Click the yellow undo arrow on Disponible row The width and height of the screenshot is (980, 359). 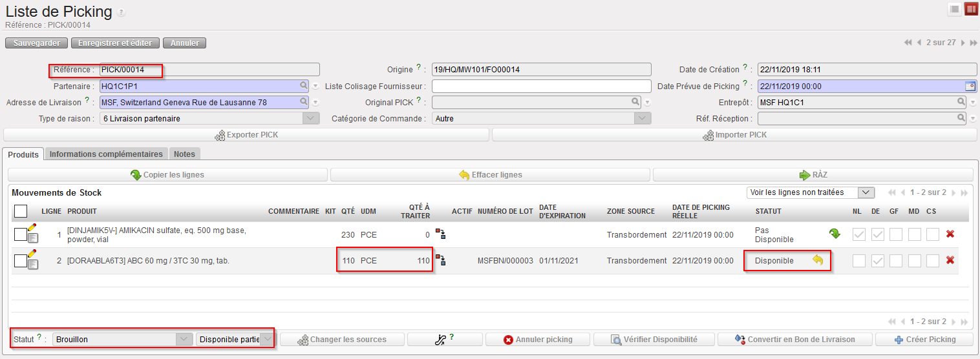(x=818, y=260)
